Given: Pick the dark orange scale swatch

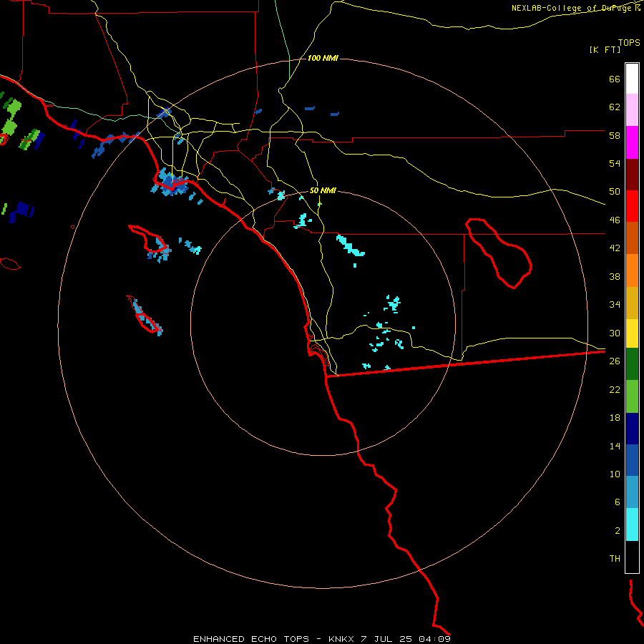Looking at the screenshot, I should pos(632,238).
